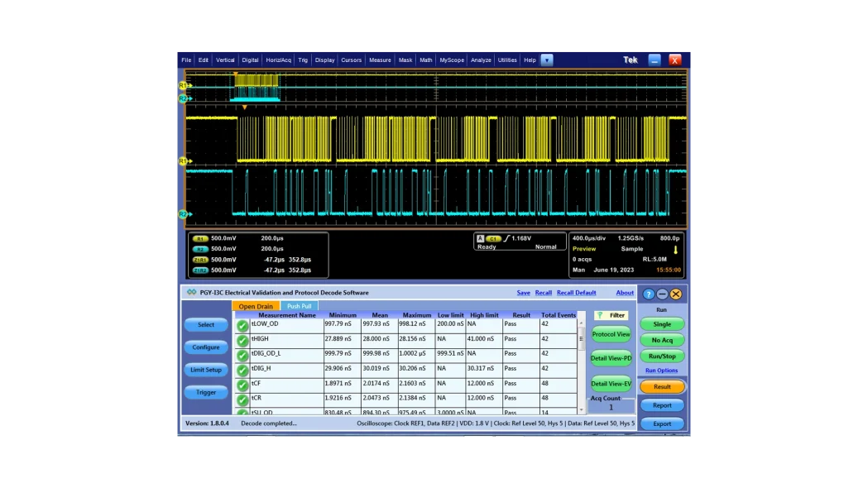Open the Help menu
Image resolution: width=868 pixels, height=488 pixels.
(x=530, y=60)
